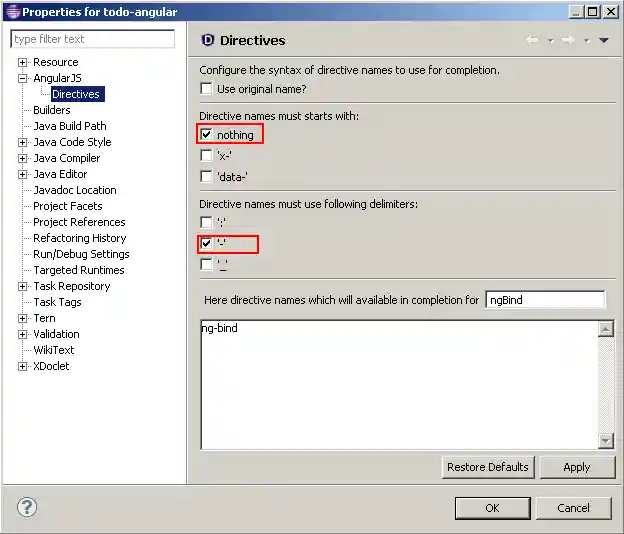Viewport: 624px width, 534px height.
Task: Expand the Java Editor node
Action: (23, 174)
